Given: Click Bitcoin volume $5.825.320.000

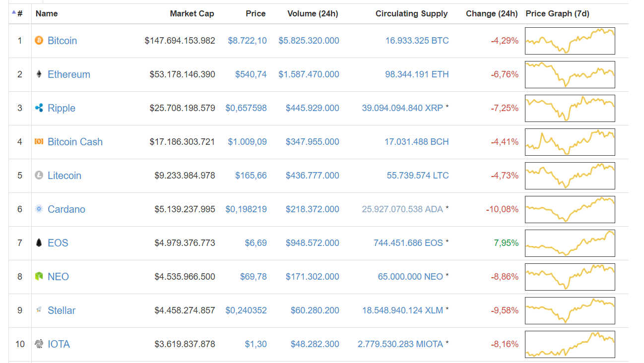Looking at the screenshot, I should (309, 41).
